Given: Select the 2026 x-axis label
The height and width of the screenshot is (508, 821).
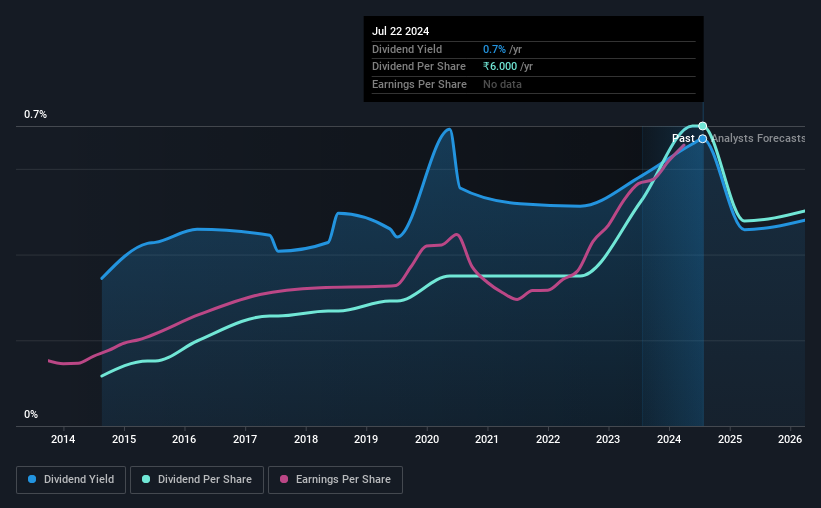Looking at the screenshot, I should (x=790, y=439).
